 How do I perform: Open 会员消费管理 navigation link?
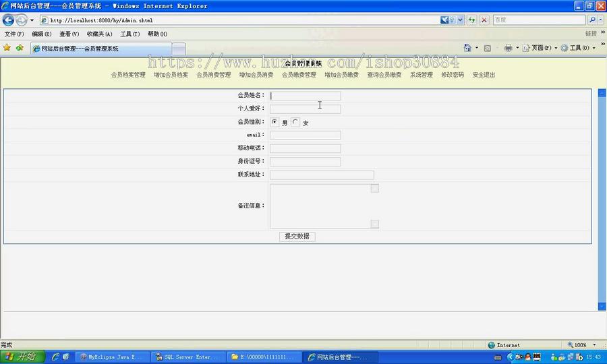213,75
